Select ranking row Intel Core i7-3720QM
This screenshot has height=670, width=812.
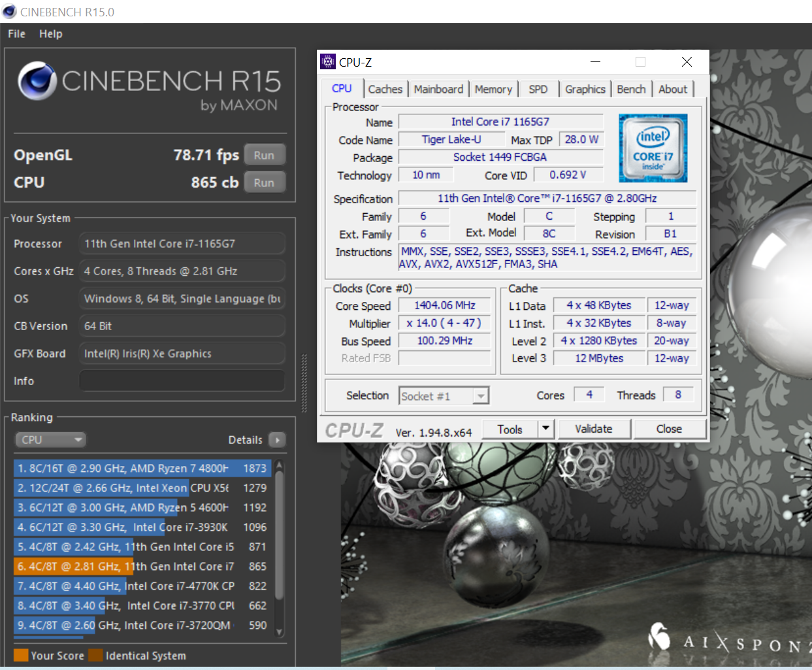[142, 625]
